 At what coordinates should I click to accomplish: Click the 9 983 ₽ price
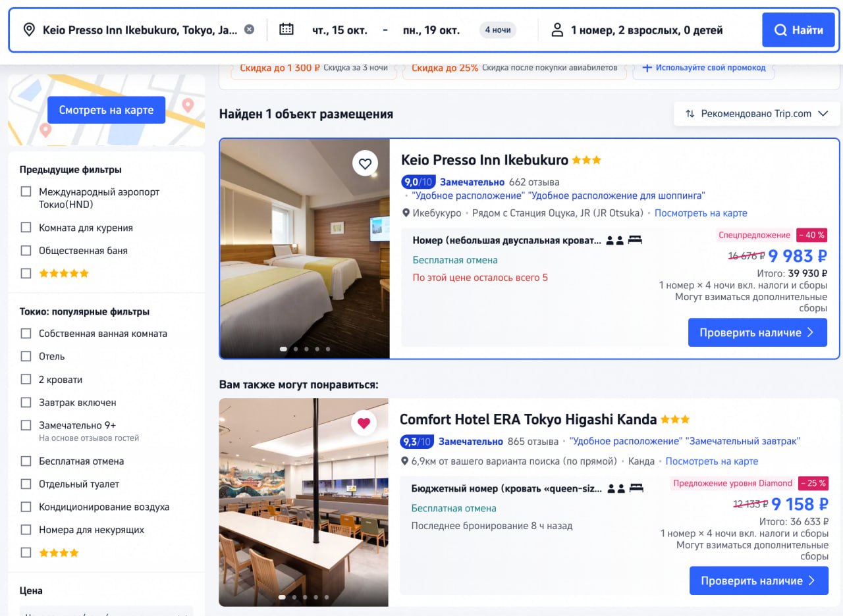[x=798, y=256]
